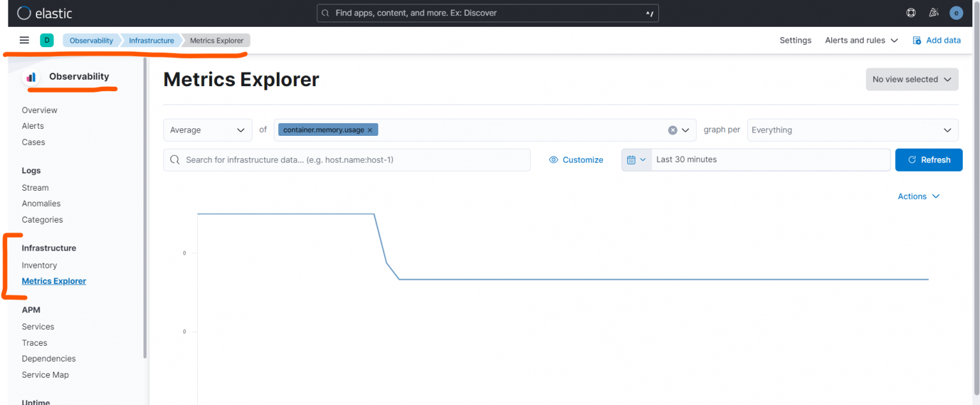The width and height of the screenshot is (980, 405).
Task: Open the hamburger navigation menu
Action: click(x=24, y=40)
